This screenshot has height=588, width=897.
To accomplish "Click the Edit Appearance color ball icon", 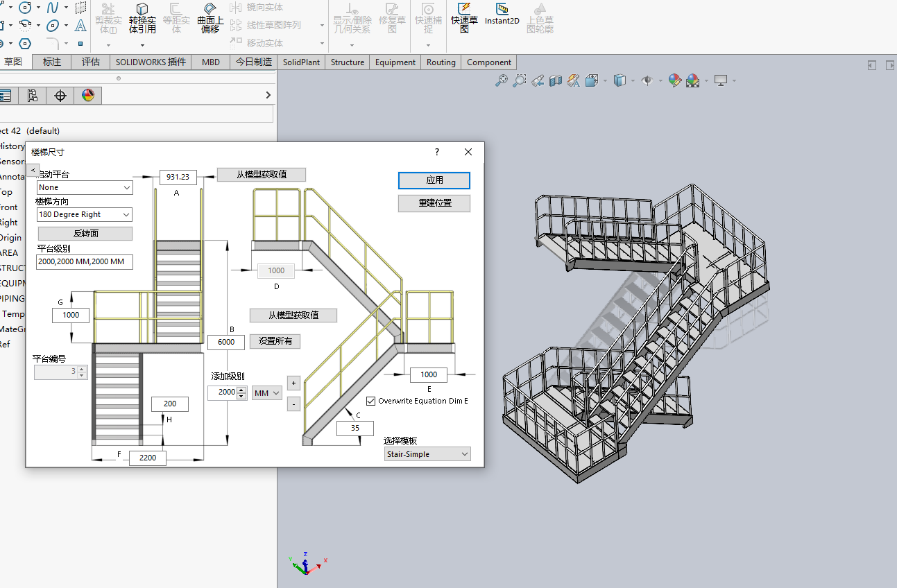I will point(674,81).
